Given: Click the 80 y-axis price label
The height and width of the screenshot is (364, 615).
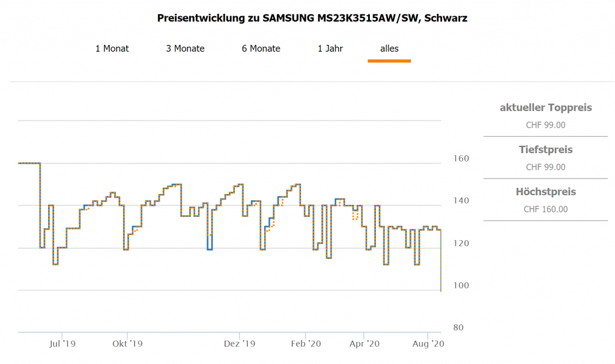Looking at the screenshot, I should tap(458, 328).
